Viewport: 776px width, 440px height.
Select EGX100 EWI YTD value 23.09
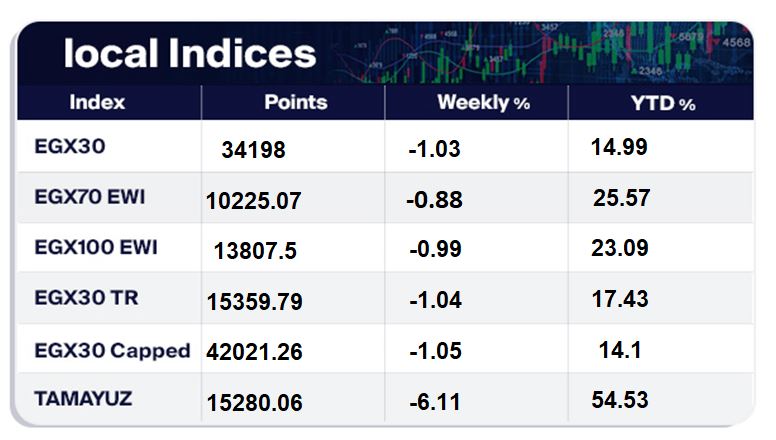tap(620, 248)
